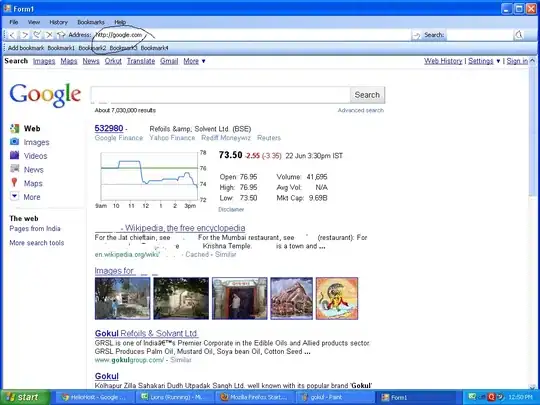
Task: Click into the toolbar Search field
Action: [x=480, y=35]
